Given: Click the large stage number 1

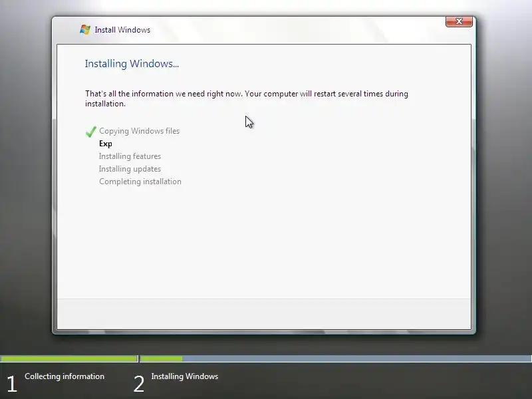Looking at the screenshot, I should [x=12, y=384].
